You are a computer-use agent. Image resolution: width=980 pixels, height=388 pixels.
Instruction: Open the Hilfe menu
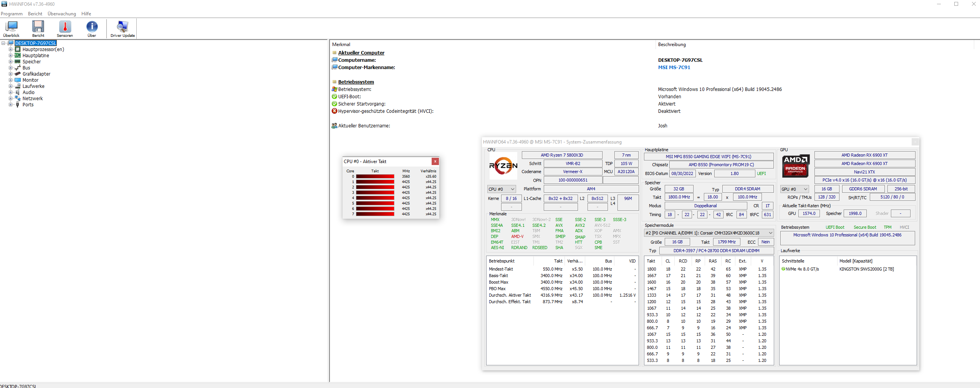coord(86,14)
